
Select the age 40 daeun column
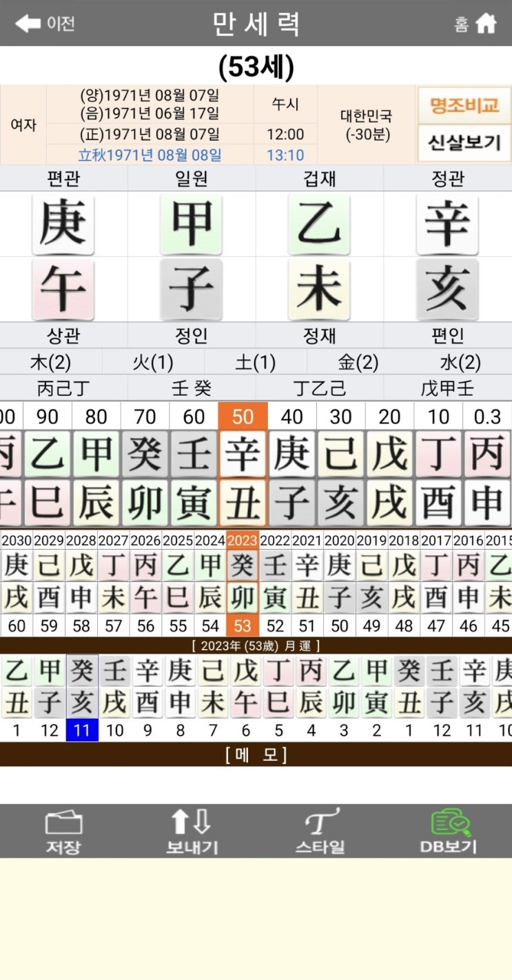[291, 464]
